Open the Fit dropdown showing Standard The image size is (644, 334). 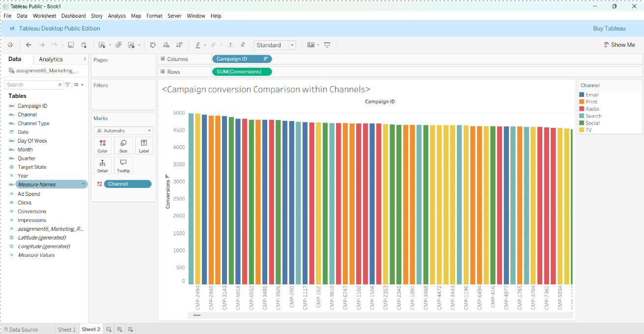[275, 45]
